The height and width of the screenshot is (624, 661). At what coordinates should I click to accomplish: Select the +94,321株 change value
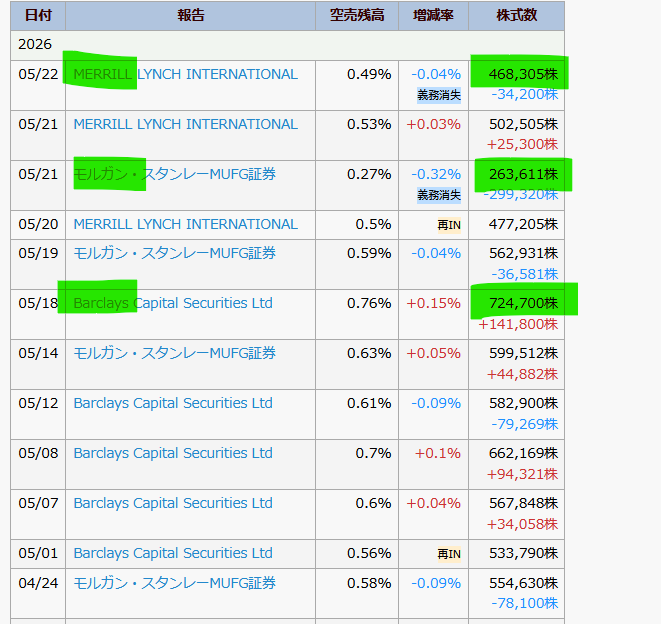[522, 474]
